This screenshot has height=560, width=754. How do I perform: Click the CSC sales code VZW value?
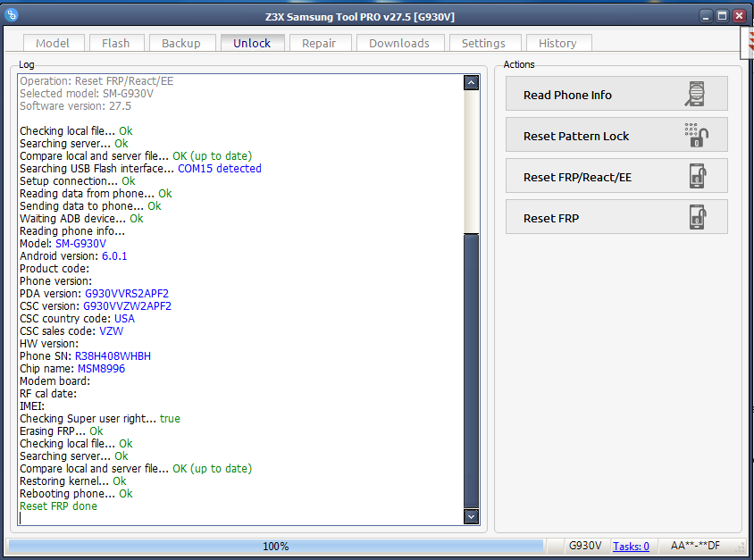click(111, 331)
